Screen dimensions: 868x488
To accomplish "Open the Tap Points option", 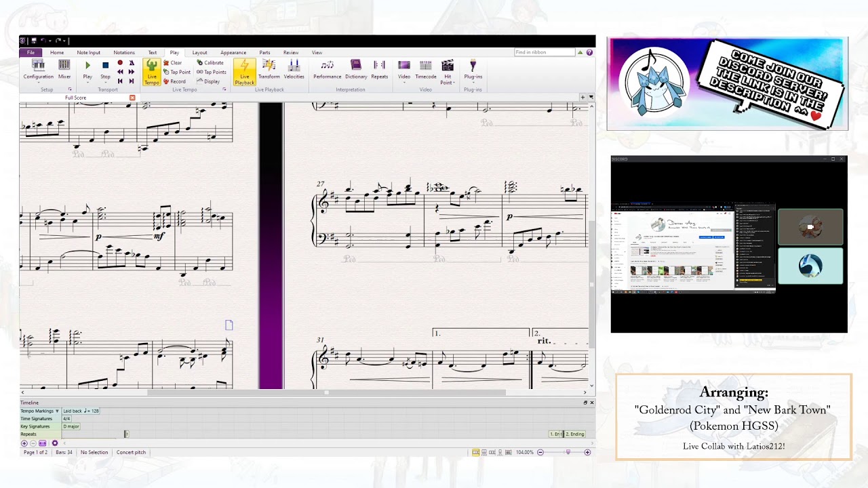I will (x=212, y=72).
